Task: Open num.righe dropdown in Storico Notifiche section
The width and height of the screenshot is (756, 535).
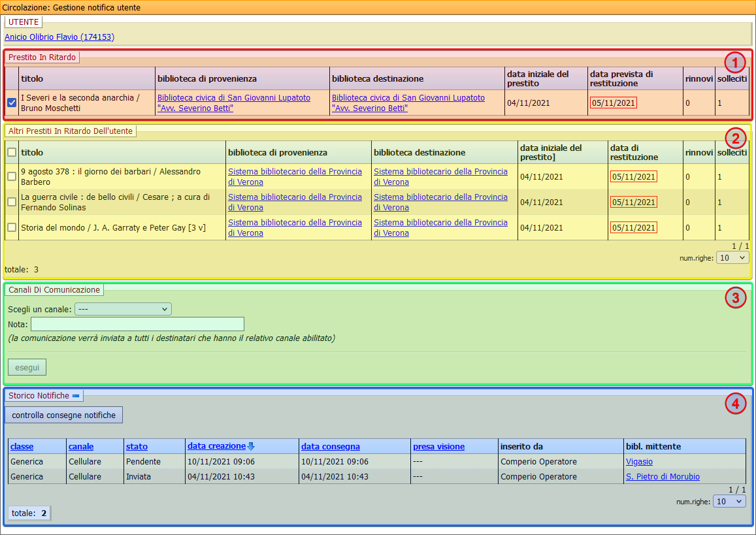Action: click(x=729, y=501)
